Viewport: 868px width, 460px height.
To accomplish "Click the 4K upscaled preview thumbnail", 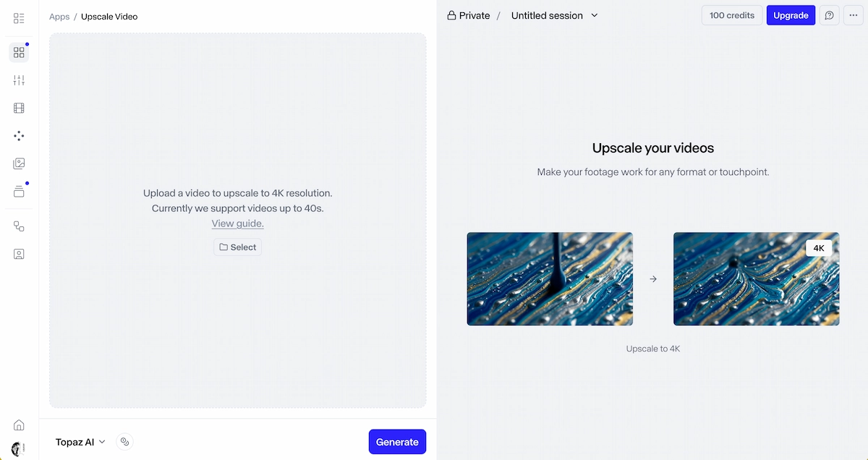I will click(x=756, y=278).
